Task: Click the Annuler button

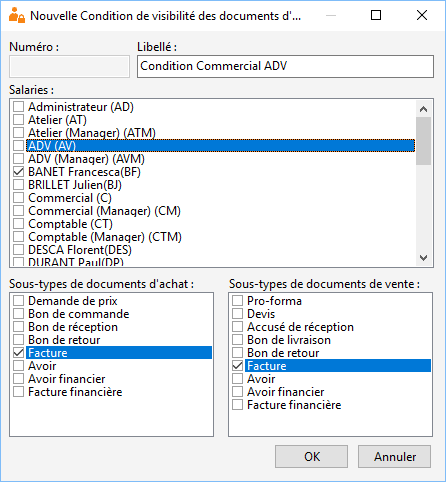Action: 394,456
